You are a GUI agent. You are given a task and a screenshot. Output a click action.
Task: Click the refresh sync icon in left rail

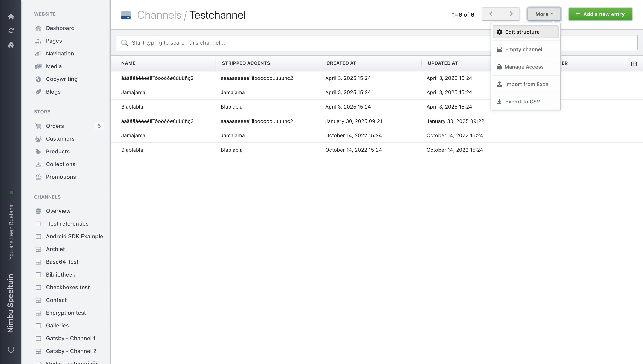pyautogui.click(x=11, y=31)
